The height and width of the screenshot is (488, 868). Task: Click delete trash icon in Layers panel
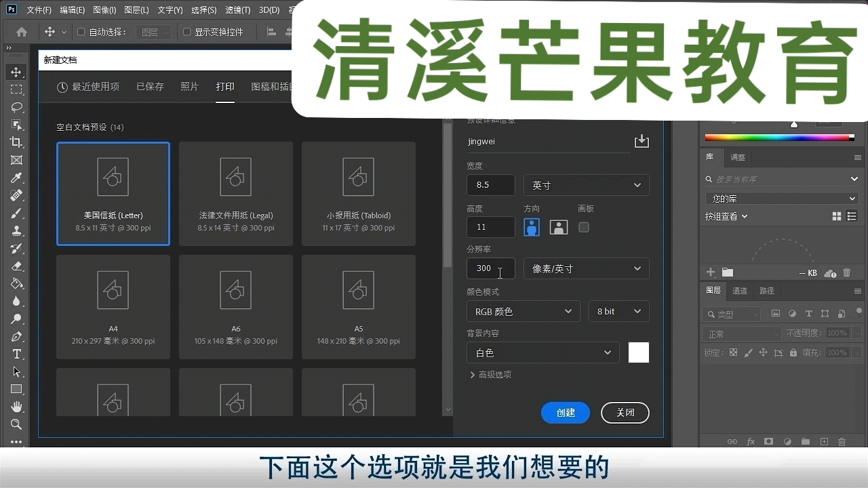pyautogui.click(x=842, y=442)
